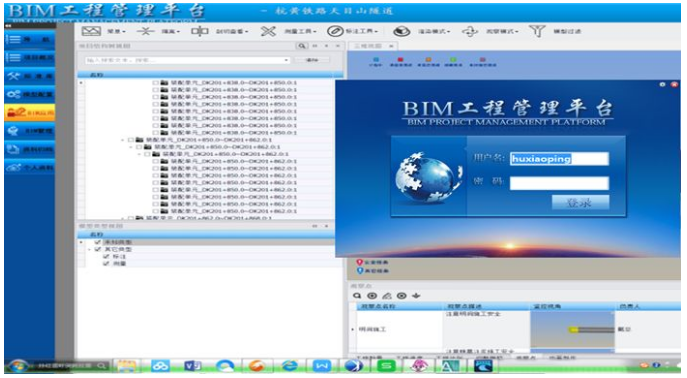Click the 登录 login button

[x=580, y=203]
